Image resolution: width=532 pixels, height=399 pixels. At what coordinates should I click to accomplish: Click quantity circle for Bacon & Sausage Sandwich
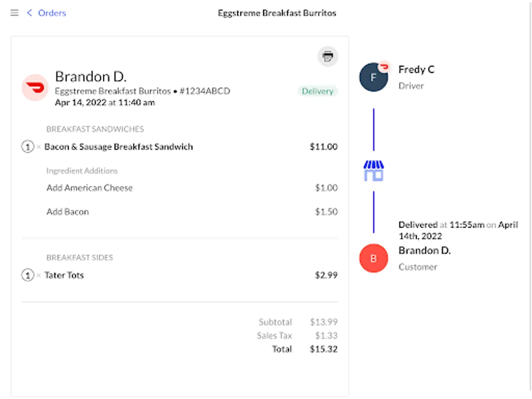tap(27, 147)
